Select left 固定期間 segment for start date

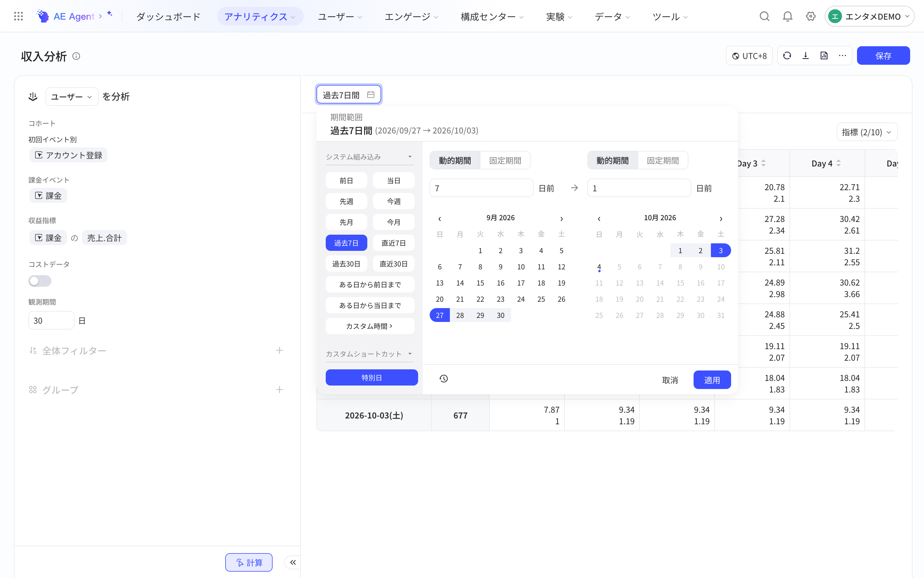pos(505,161)
